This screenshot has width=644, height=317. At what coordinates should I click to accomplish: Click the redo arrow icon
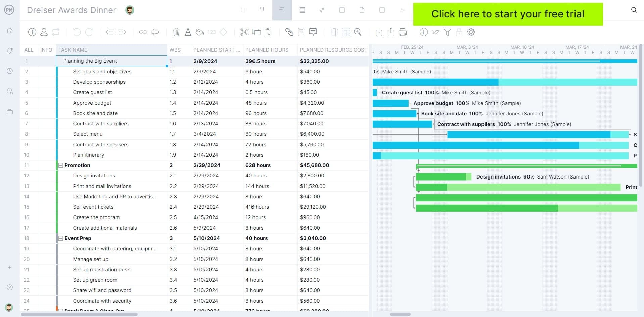tap(89, 32)
